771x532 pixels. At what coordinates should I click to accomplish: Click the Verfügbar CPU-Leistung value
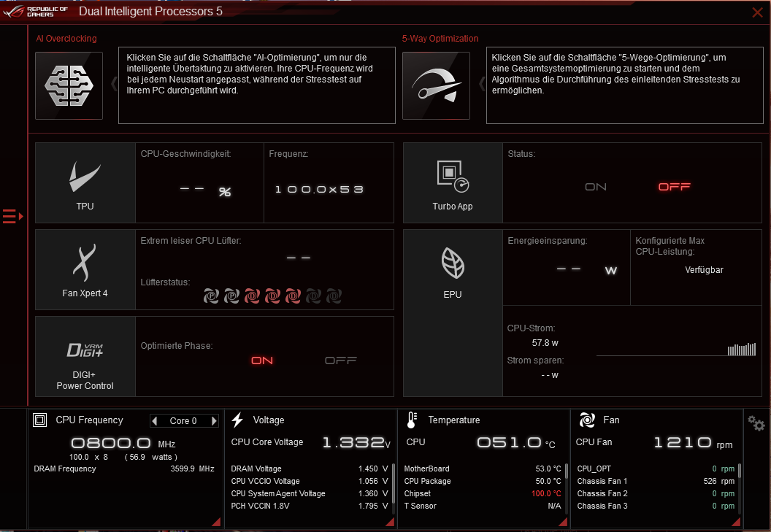704,270
